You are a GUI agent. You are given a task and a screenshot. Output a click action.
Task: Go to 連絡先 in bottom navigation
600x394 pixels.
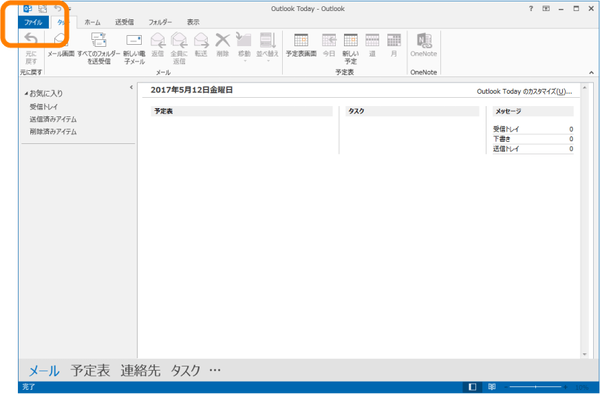[140, 370]
